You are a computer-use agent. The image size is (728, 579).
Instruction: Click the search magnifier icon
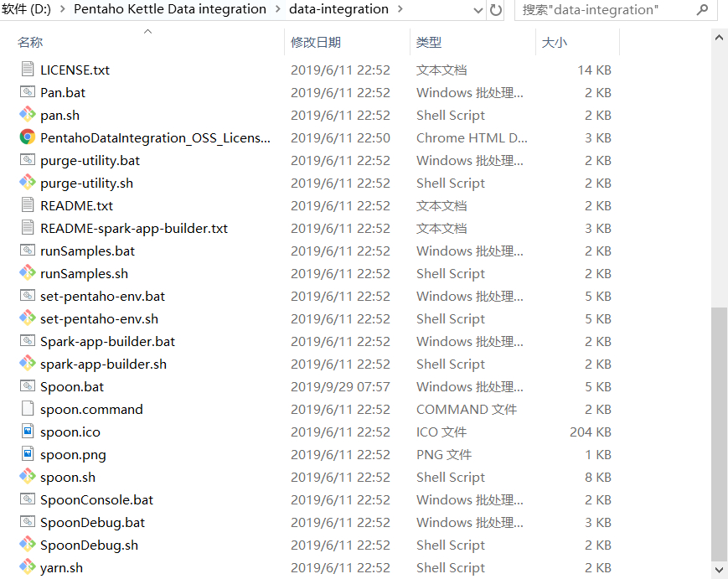[x=702, y=10]
